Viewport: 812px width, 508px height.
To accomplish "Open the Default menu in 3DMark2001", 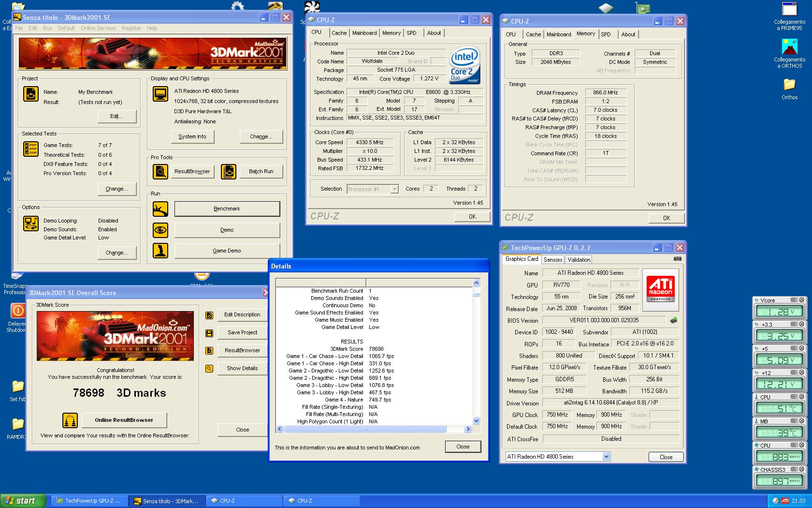I will click(66, 28).
